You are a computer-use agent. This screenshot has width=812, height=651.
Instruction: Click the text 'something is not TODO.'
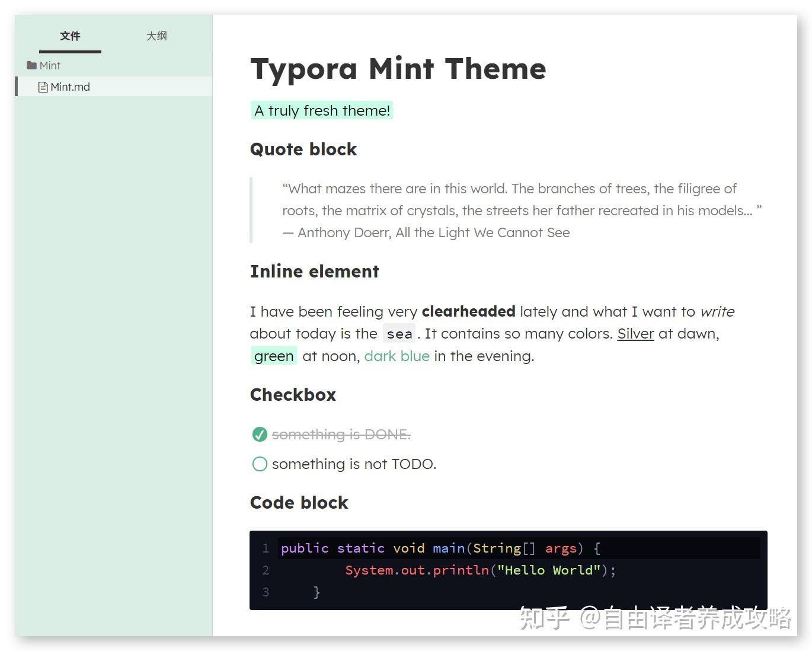(x=354, y=464)
